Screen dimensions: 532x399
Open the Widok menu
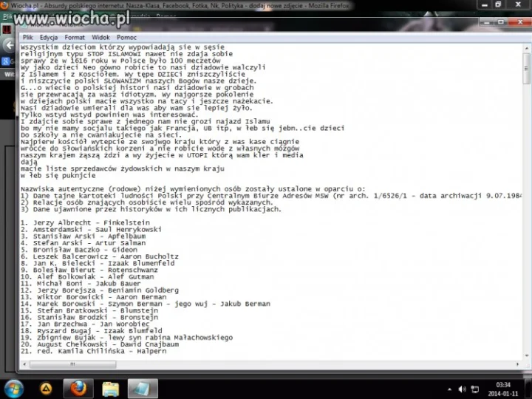coord(100,38)
